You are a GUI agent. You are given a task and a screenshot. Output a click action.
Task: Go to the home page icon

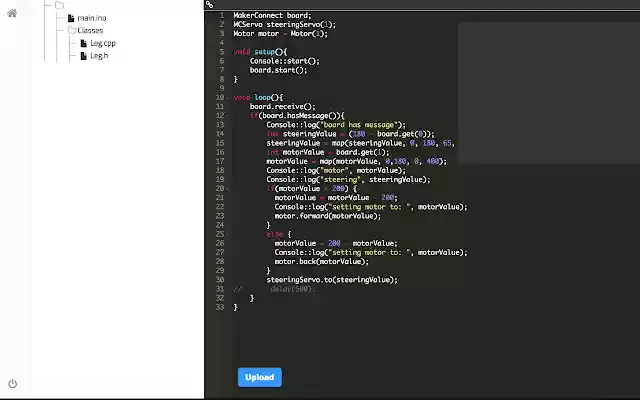pos(12,13)
